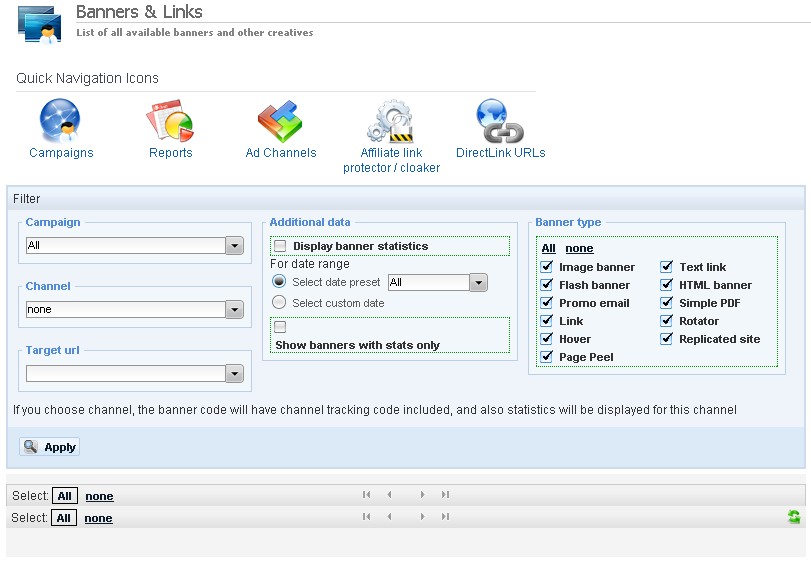This screenshot has height=588, width=811.
Task: Click the Apply filter button
Action: [49, 447]
